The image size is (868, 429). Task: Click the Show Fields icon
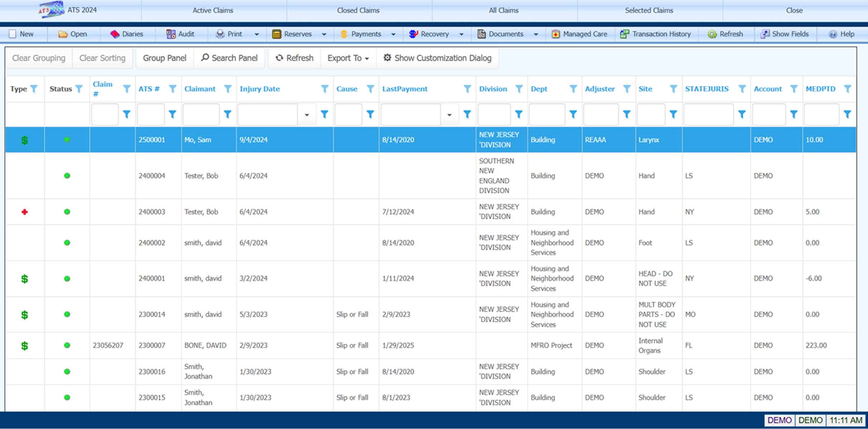(x=765, y=34)
